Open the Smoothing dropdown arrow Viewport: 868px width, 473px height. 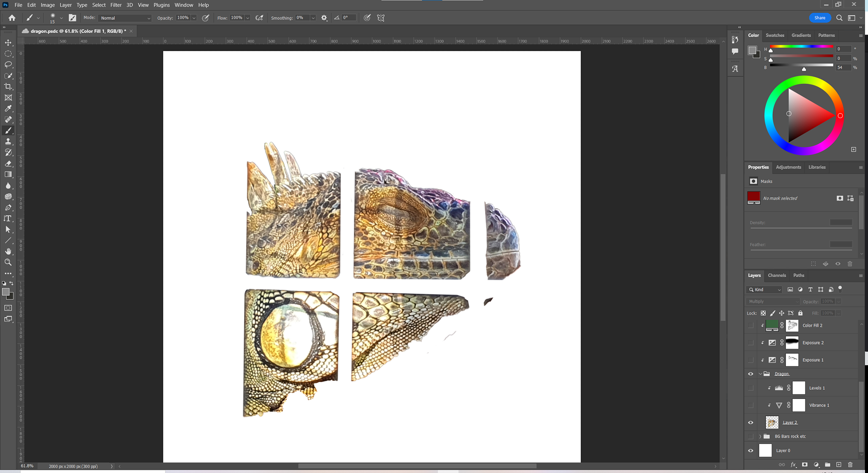tap(313, 18)
